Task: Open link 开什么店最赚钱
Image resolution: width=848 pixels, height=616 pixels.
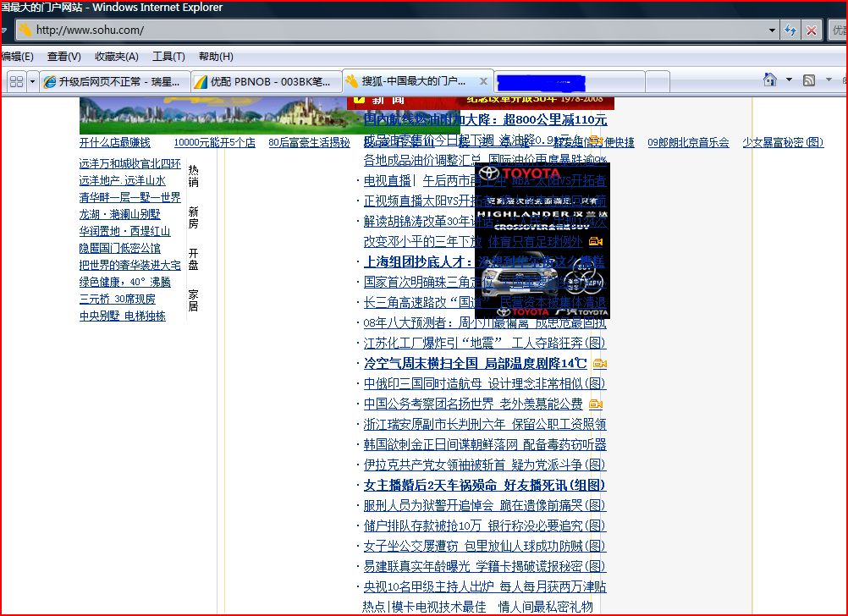Action: [x=114, y=143]
